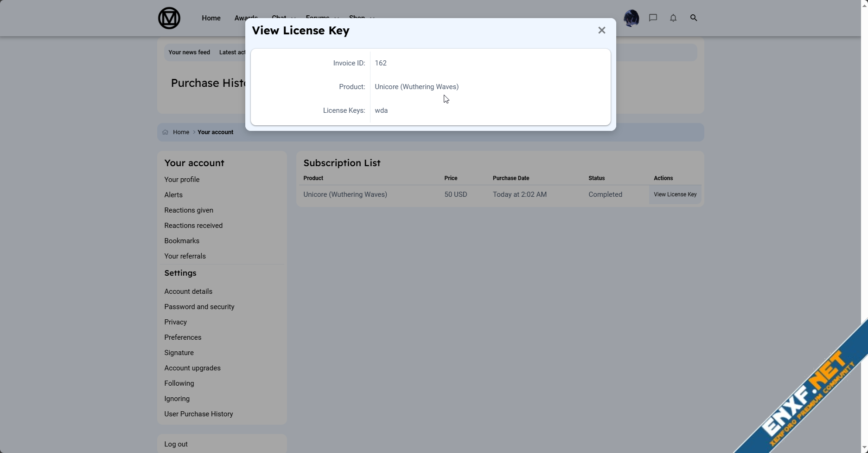
Task: Open Following list
Action: click(179, 383)
